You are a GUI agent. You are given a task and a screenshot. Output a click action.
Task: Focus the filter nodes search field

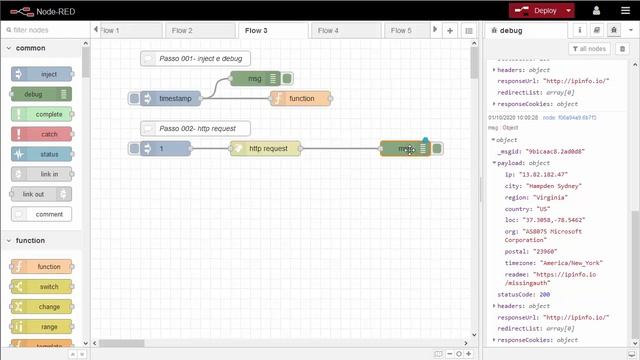pyautogui.click(x=45, y=30)
